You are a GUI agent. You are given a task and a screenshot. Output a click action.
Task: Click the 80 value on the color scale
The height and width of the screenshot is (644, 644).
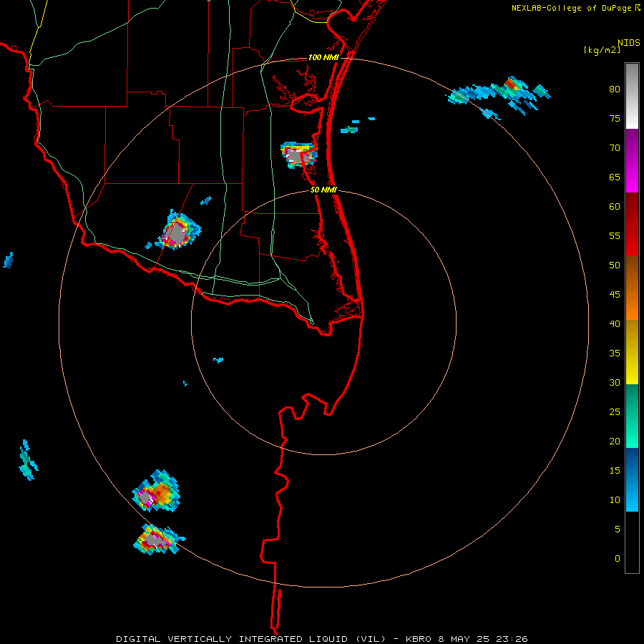tap(615, 89)
